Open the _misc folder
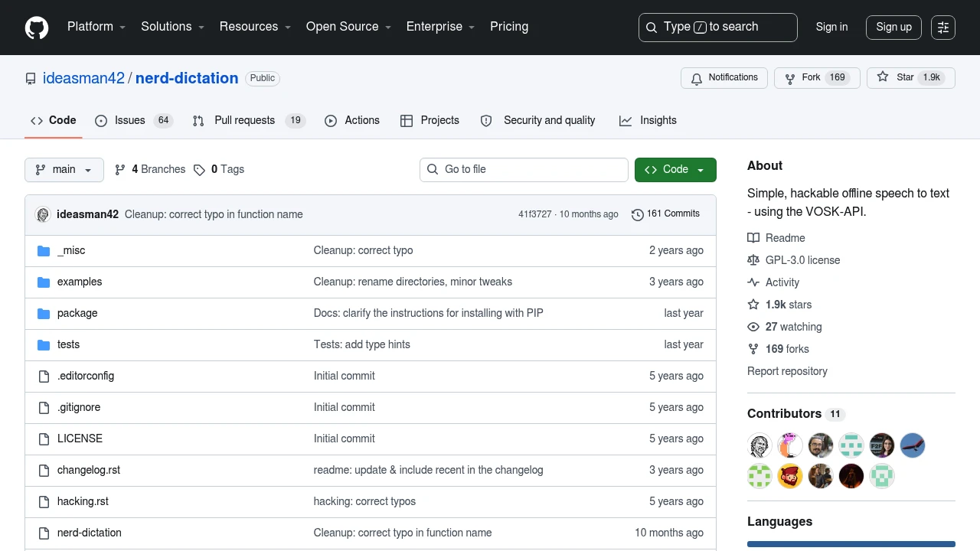This screenshot has height=551, width=980. (x=71, y=250)
